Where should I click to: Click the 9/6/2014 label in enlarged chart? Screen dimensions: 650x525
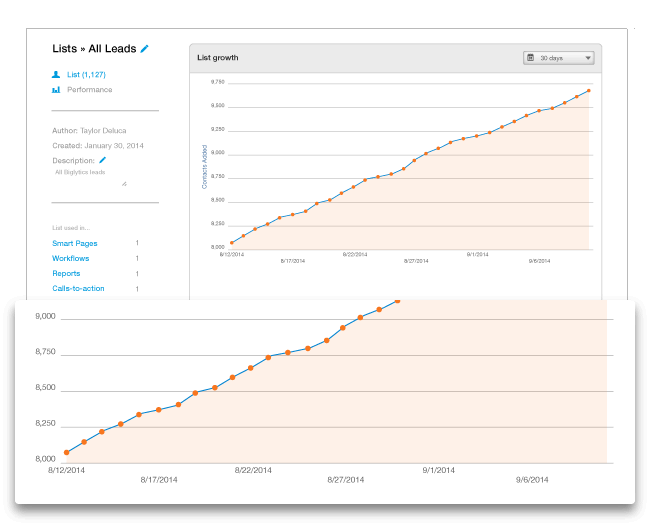(x=532, y=480)
